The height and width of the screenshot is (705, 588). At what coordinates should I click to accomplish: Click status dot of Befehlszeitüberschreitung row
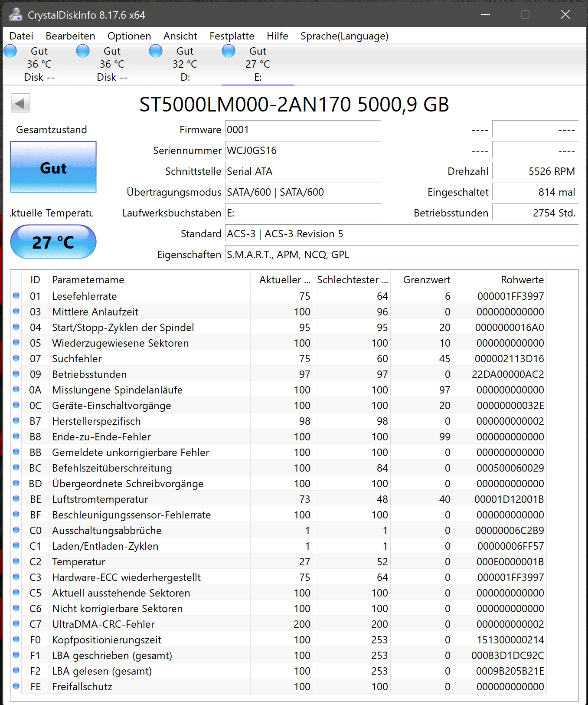click(16, 467)
